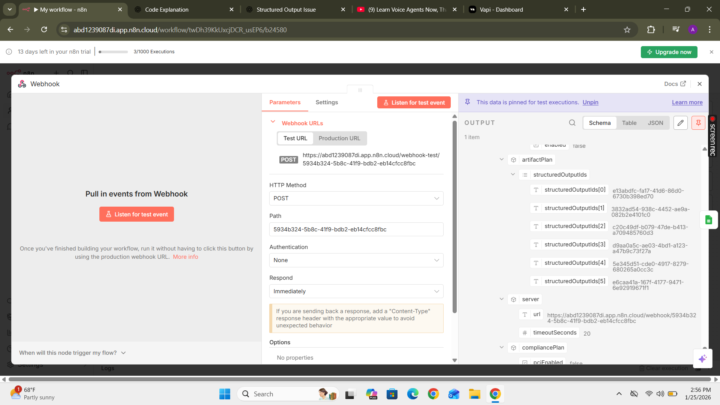Select the Production URL toggle
The width and height of the screenshot is (720, 405).
[339, 138]
